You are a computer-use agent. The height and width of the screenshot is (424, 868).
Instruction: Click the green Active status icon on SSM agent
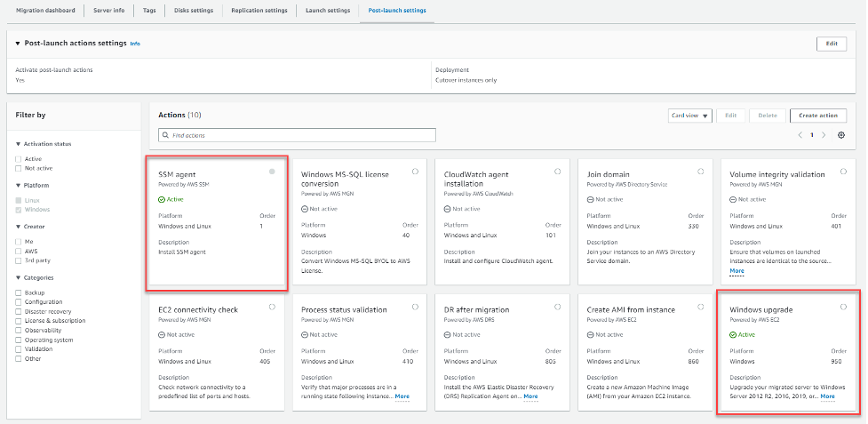click(162, 199)
